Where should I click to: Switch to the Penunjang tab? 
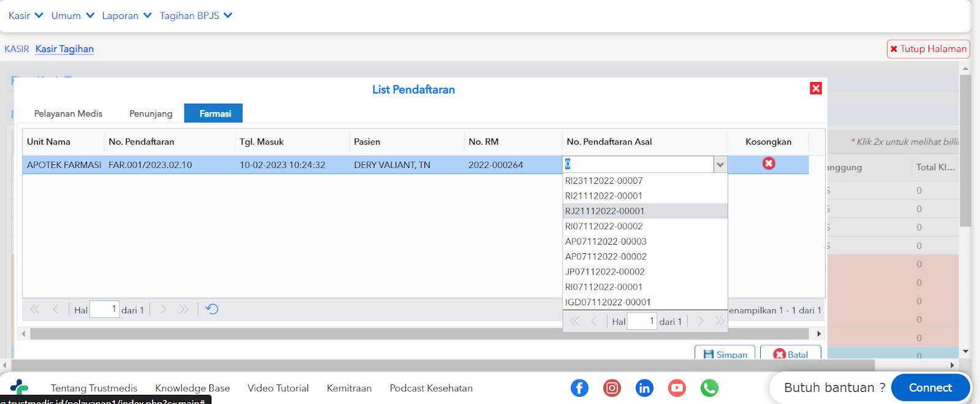coord(151,113)
